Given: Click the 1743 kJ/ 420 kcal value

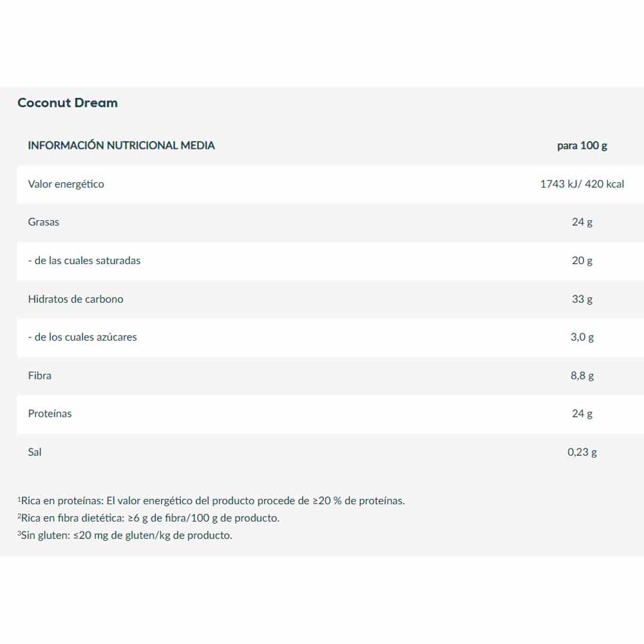Looking at the screenshot, I should pos(582,184).
